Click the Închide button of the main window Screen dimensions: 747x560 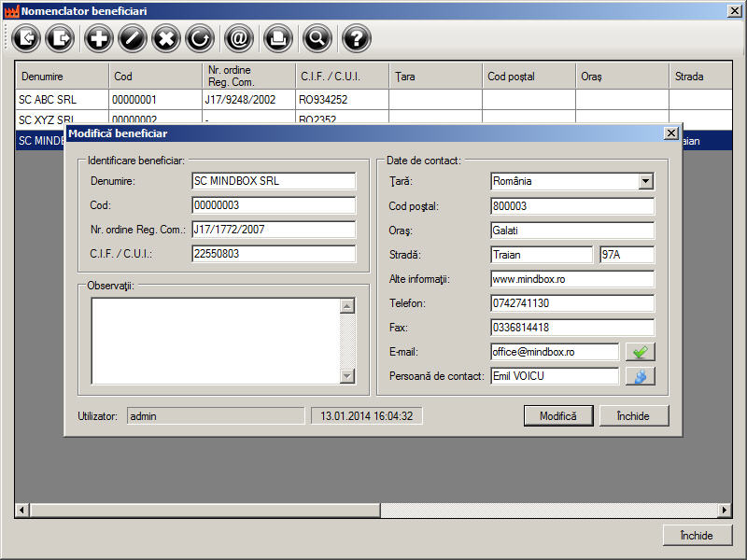[x=697, y=536]
